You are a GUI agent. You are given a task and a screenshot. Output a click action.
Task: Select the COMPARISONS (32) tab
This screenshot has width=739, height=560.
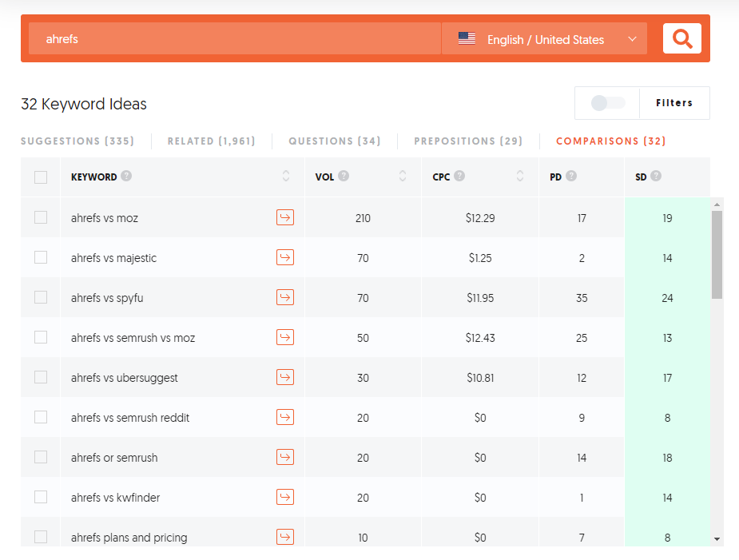pos(611,141)
